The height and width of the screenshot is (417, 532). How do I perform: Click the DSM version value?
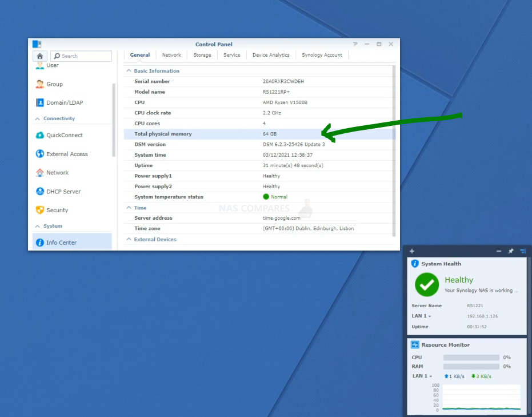(294, 145)
